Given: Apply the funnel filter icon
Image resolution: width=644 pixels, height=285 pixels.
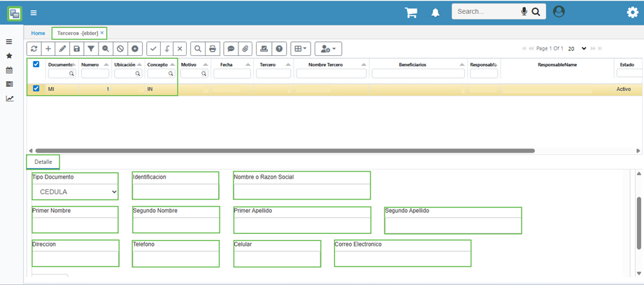Looking at the screenshot, I should (x=91, y=49).
